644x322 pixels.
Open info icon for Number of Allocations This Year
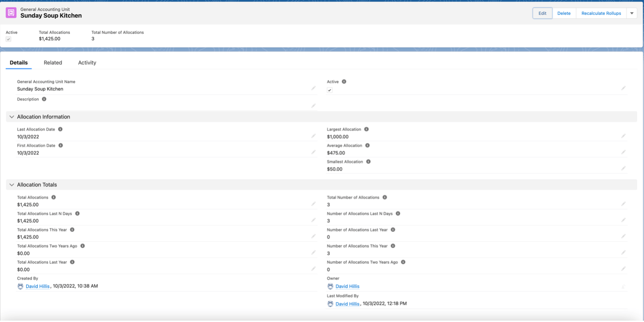click(393, 246)
